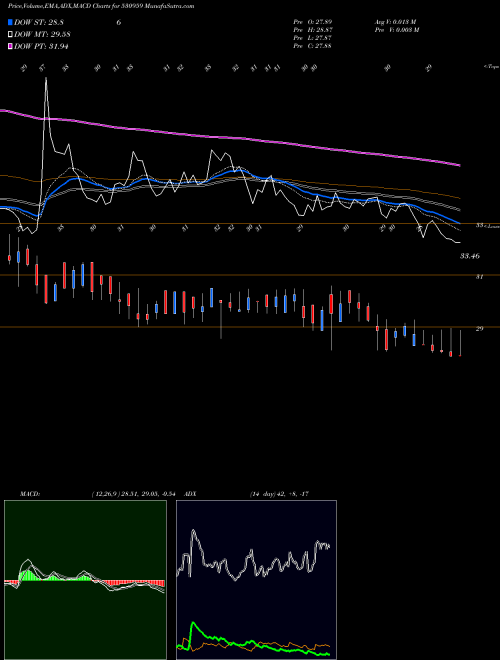Image resolution: width=500 pixels, height=660 pixels.
Task: Click MACD parameters '(12,26,9) 28.51, 29.05, -0.54'
Action: [x=133, y=494]
